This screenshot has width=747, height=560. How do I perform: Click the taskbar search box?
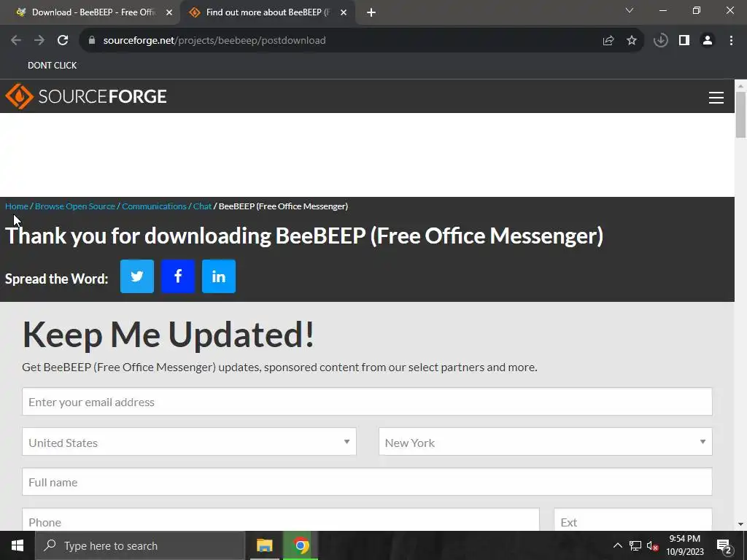(140, 545)
